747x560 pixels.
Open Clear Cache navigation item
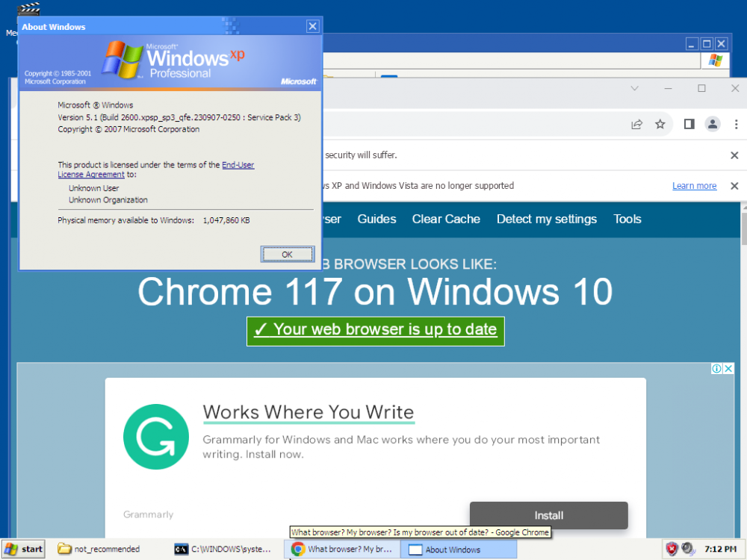(446, 219)
